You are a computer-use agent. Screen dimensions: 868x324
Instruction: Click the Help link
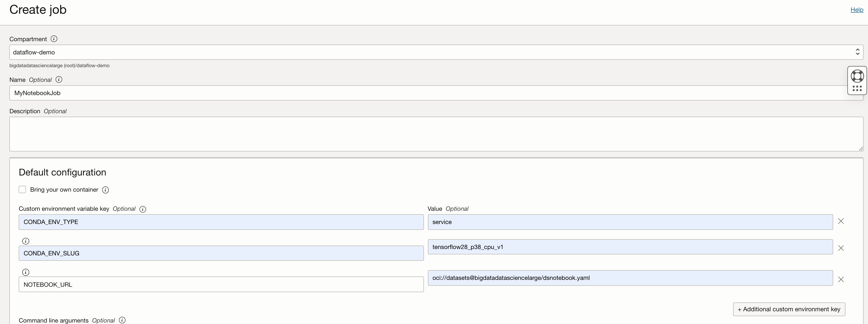pos(857,9)
